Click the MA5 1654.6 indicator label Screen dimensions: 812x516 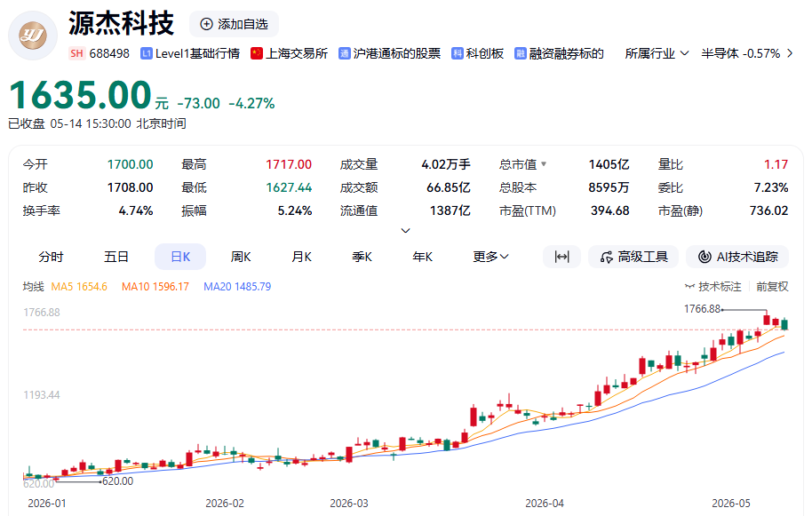(x=79, y=286)
